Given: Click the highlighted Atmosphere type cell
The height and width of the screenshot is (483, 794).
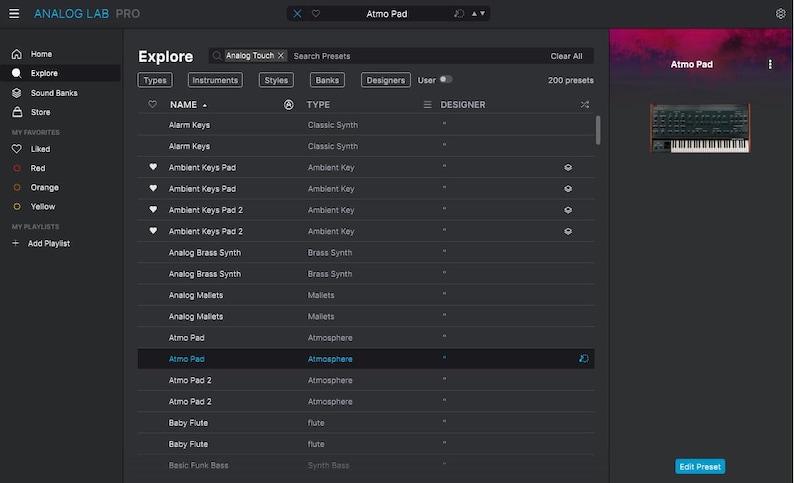Looking at the screenshot, I should click(330, 359).
